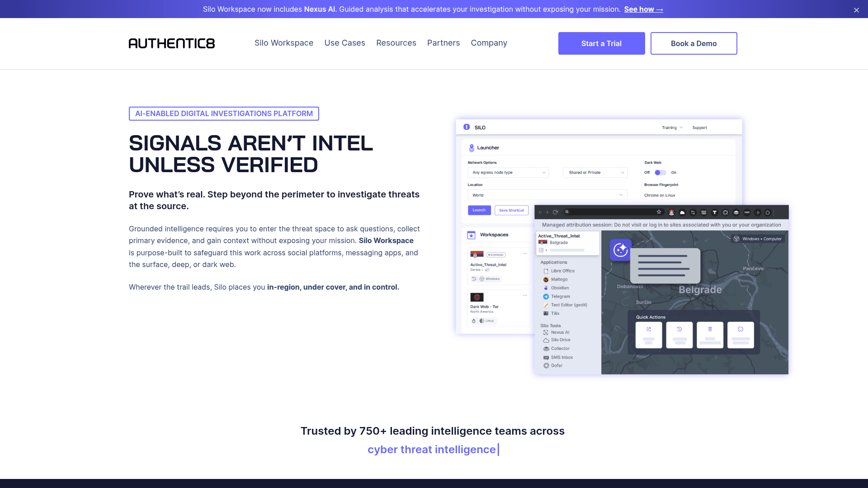Click the AI-Enabled Digital Investigations Platform badge

tap(224, 113)
